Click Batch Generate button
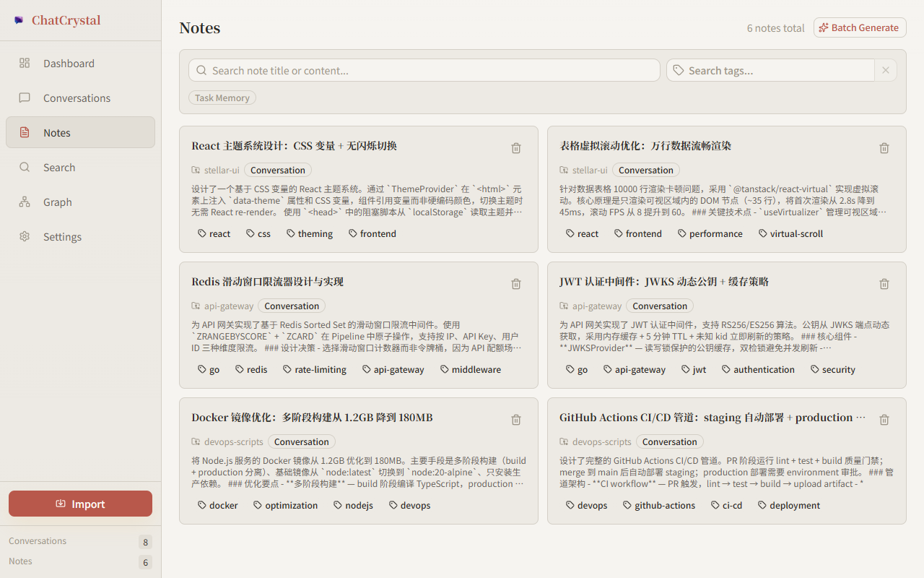The height and width of the screenshot is (578, 924). pos(860,27)
